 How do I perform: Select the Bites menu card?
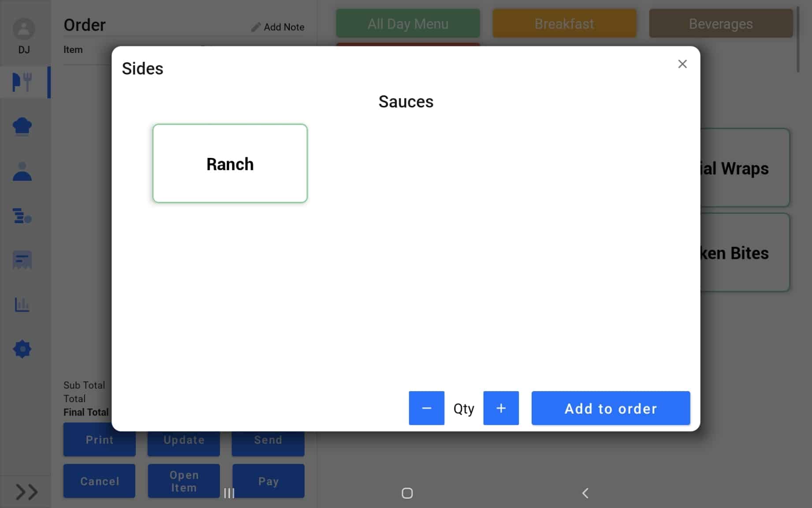745,252
